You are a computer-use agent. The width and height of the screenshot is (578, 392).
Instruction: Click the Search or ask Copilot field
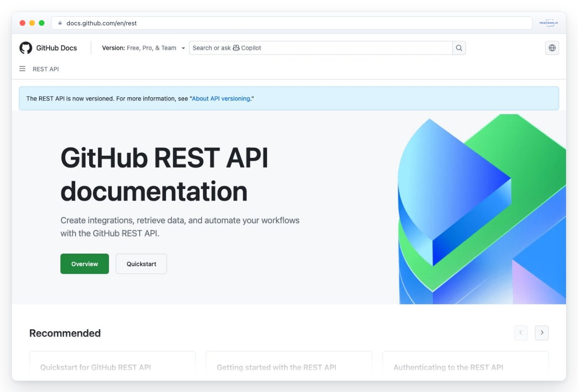(x=321, y=48)
